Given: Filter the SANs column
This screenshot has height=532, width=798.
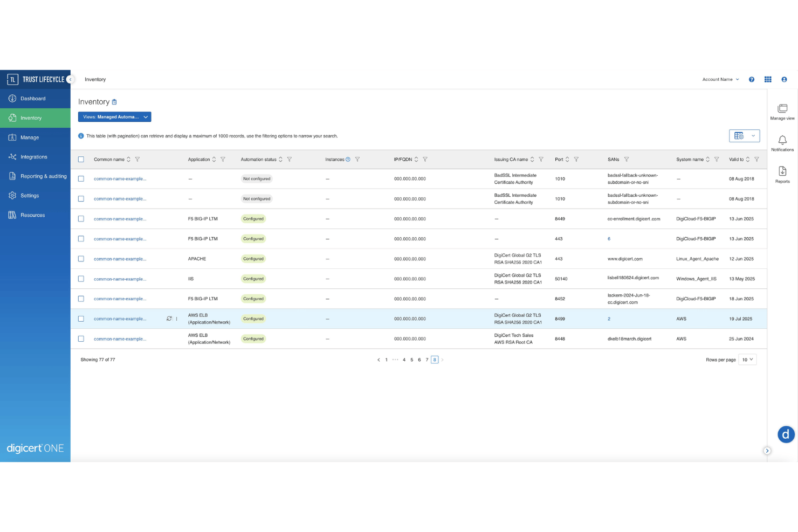Looking at the screenshot, I should coord(627,160).
